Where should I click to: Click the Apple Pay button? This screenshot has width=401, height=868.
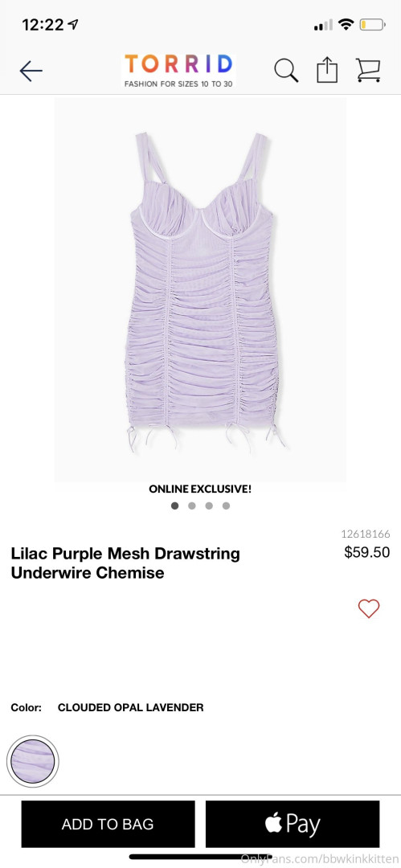point(293,824)
